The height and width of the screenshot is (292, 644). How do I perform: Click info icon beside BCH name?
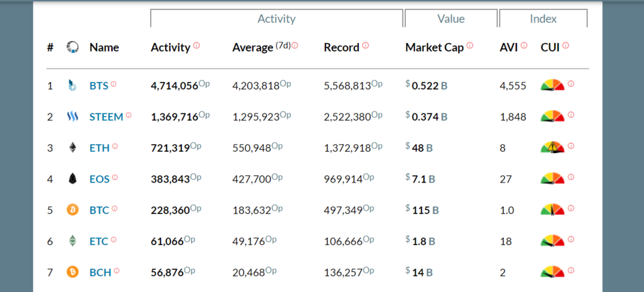pos(117,271)
